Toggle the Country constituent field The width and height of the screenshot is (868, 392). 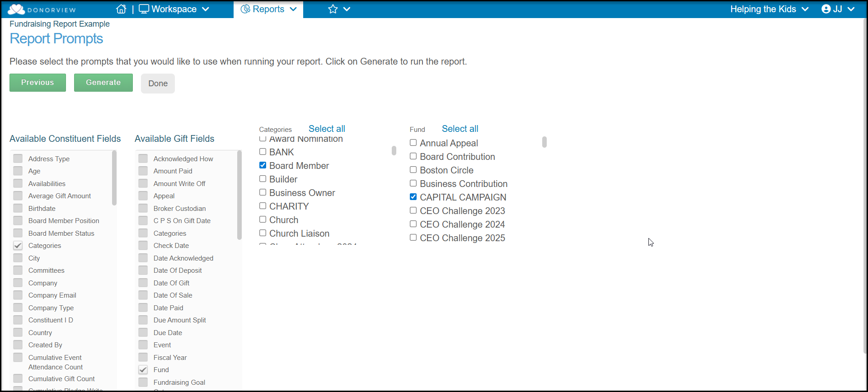click(x=18, y=332)
